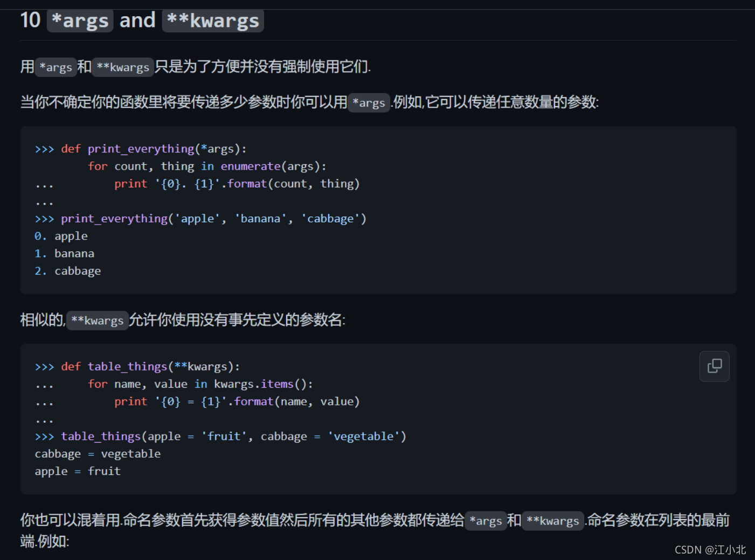Click output line '0. apple'

click(61, 236)
